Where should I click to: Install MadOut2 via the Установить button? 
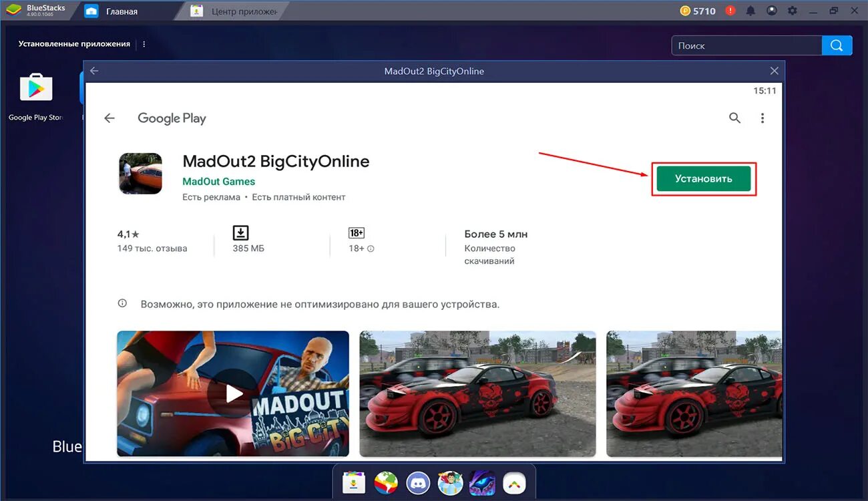(x=704, y=178)
